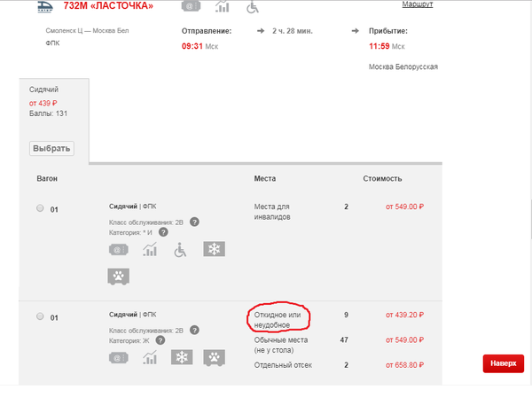The width and height of the screenshot is (532, 413).
Task: Click the price от 658.80 ₽
Action: click(x=405, y=365)
